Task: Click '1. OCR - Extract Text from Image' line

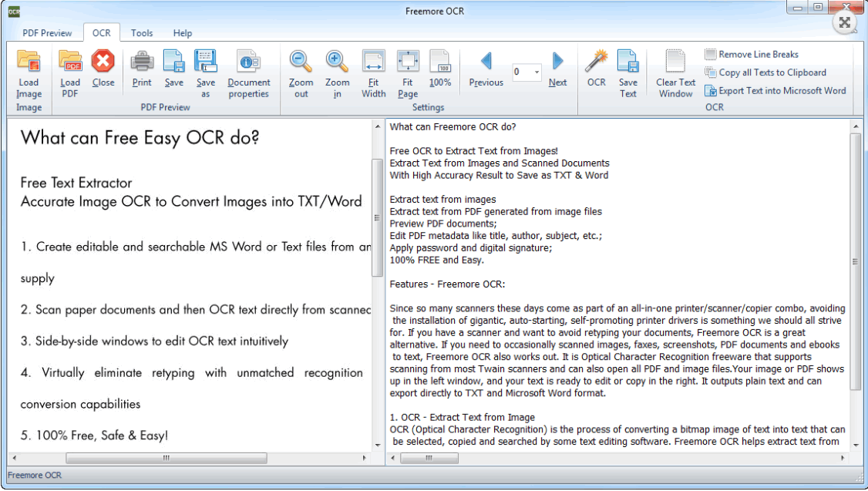Action: coord(463,417)
